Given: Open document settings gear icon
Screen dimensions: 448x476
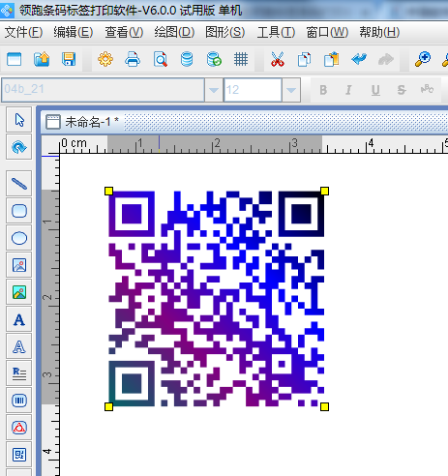Looking at the screenshot, I should [x=105, y=59].
